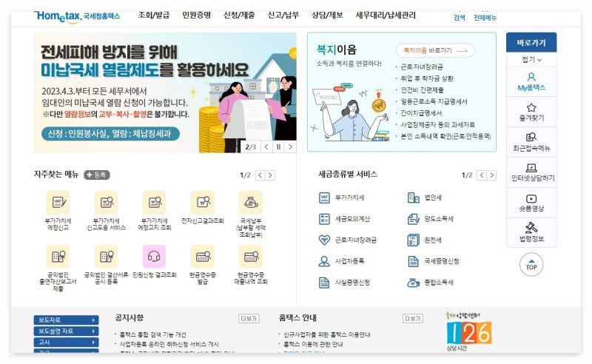Click the 종합소득세 icon
The width and height of the screenshot is (592, 364).
click(414, 282)
